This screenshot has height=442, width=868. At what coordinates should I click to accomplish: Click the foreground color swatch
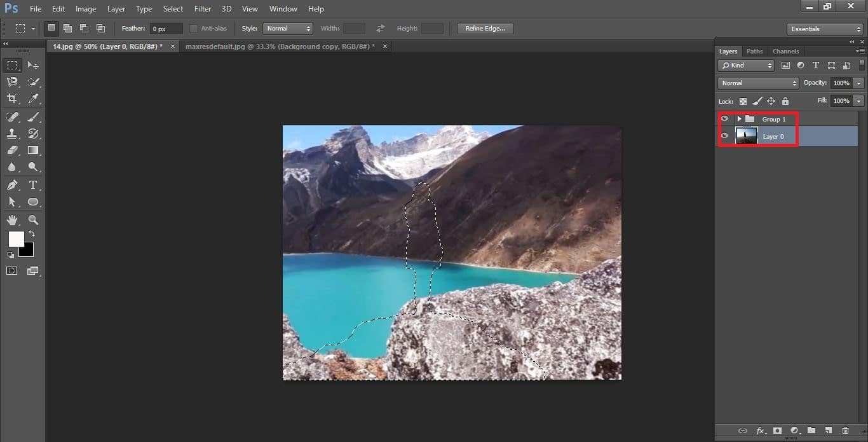click(x=15, y=239)
